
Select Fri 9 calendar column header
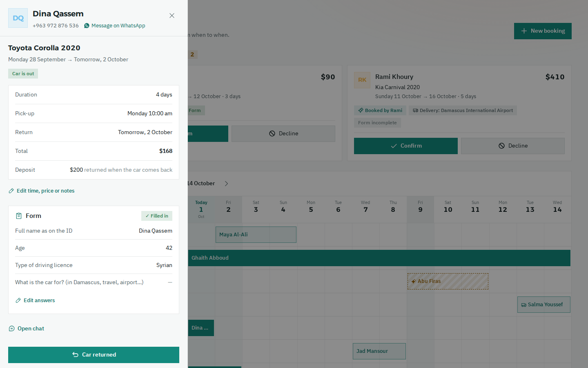pos(420,209)
